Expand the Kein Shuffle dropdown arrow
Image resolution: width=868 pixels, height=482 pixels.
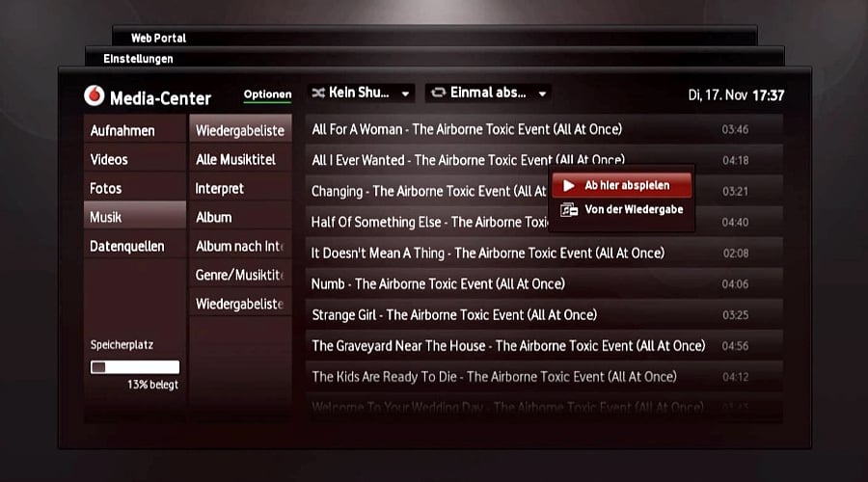[x=406, y=94]
